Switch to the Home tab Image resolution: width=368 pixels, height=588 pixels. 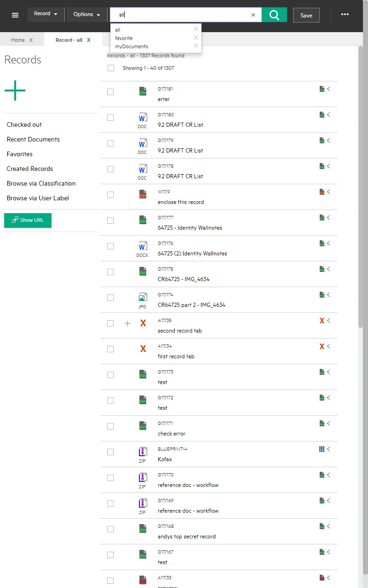pyautogui.click(x=18, y=40)
